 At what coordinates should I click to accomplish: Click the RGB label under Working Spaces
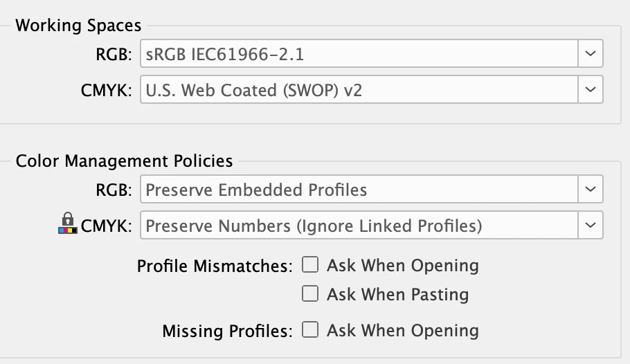tap(114, 54)
